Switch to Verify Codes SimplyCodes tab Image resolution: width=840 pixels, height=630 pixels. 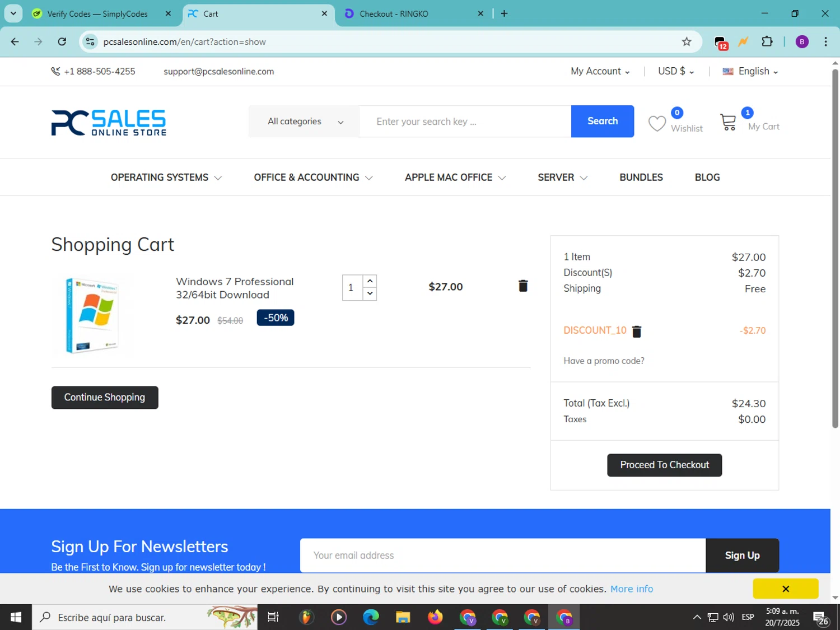coord(97,13)
